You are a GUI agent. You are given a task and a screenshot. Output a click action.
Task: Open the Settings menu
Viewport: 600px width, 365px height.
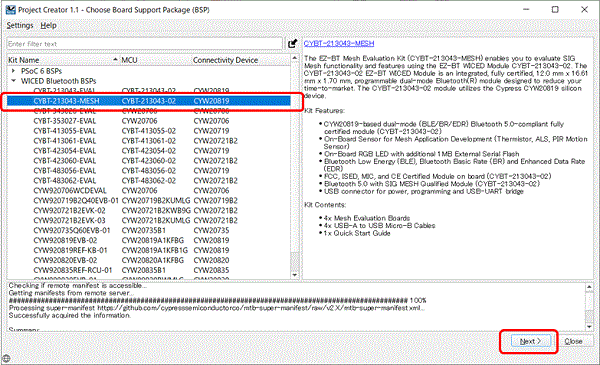[20, 25]
